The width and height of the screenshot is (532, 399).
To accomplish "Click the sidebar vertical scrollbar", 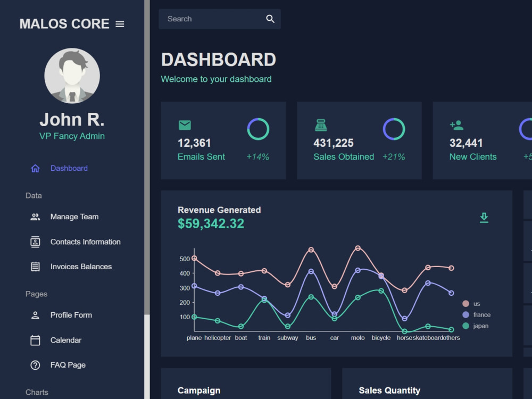I will tap(147, 158).
